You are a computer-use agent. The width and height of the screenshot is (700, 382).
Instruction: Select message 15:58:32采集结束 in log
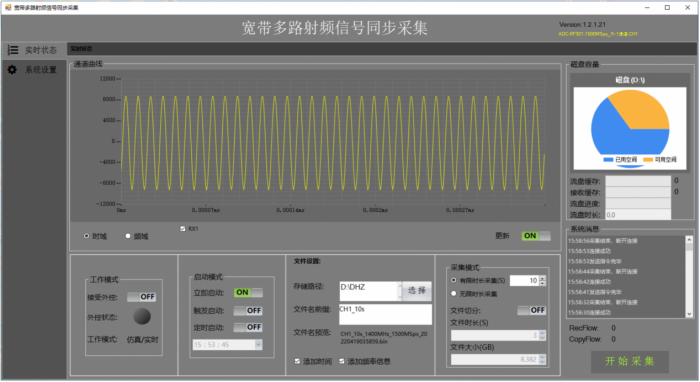coord(603,303)
